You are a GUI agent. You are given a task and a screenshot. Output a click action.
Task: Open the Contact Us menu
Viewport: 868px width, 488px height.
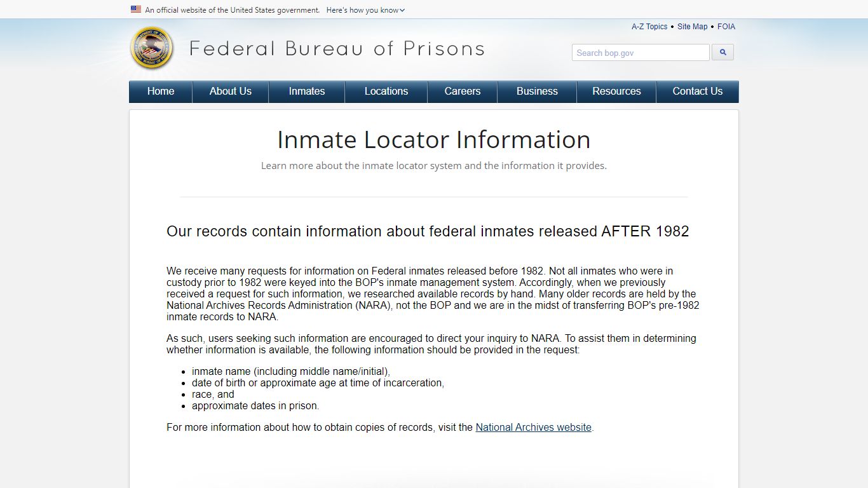[698, 91]
